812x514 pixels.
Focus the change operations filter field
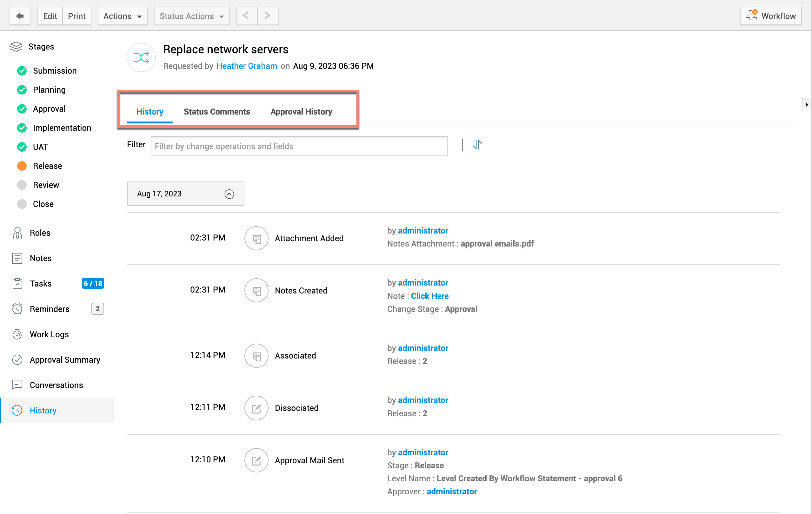[x=299, y=146]
